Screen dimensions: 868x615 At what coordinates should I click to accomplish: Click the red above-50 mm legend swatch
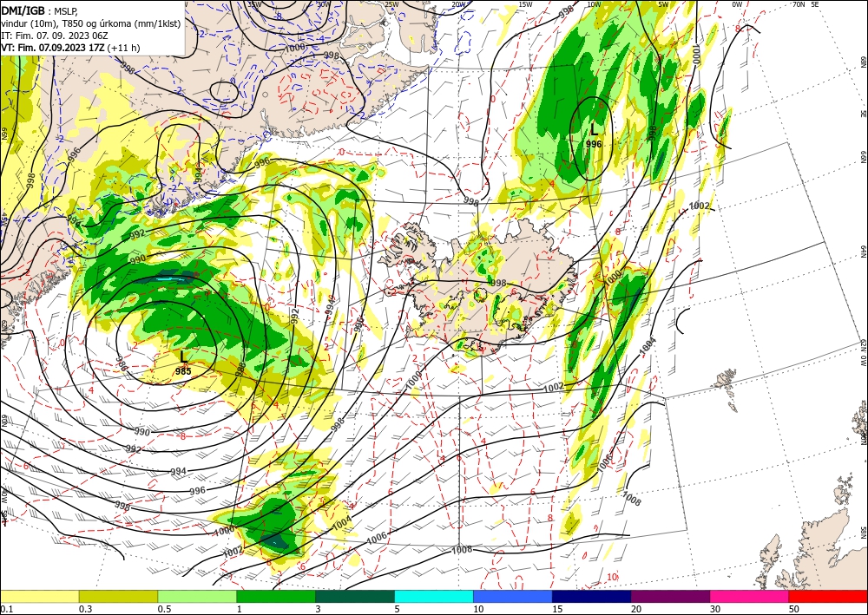click(828, 596)
